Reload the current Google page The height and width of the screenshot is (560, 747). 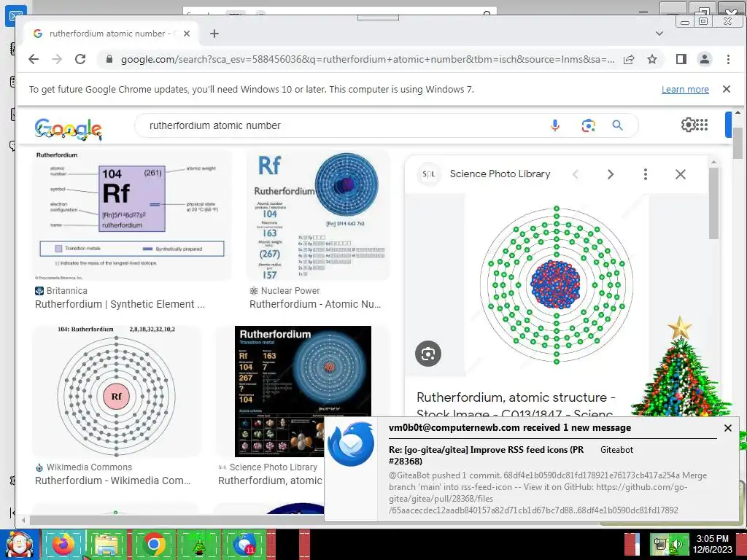pyautogui.click(x=80, y=59)
